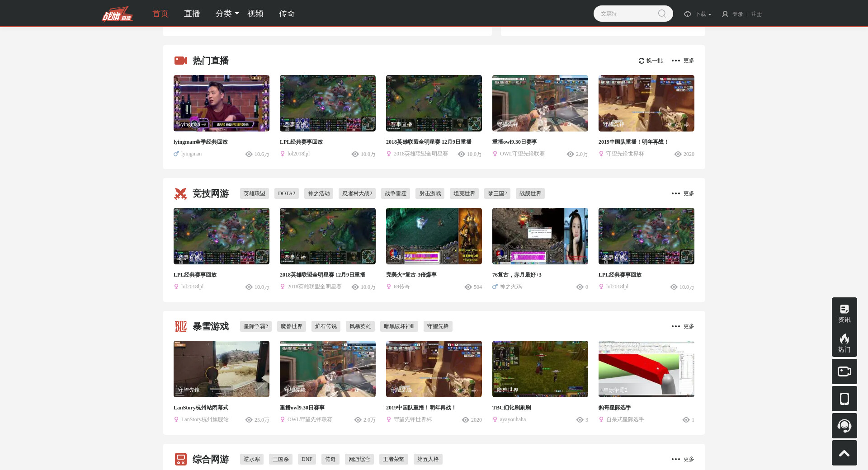Open the TBC幻化刷刷刷 stream thumbnail
This screenshot has width=868, height=470.
(540, 369)
